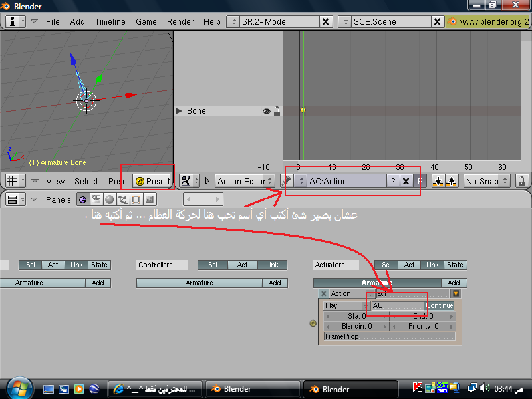Viewport: 532px width, 399px height.
Task: Click the volume tray icon
Action: pos(485,388)
